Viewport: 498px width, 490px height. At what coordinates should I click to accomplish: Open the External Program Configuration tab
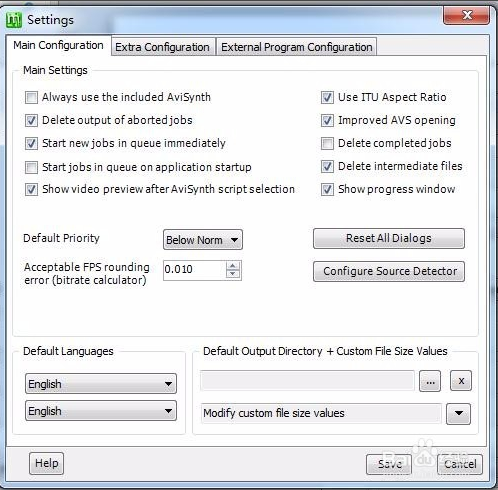[x=297, y=47]
